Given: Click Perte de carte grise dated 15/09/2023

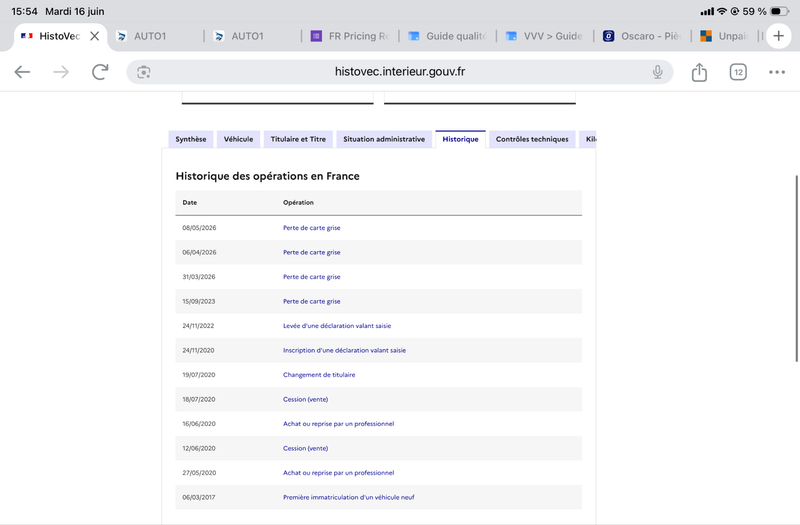Looking at the screenshot, I should pos(312,302).
